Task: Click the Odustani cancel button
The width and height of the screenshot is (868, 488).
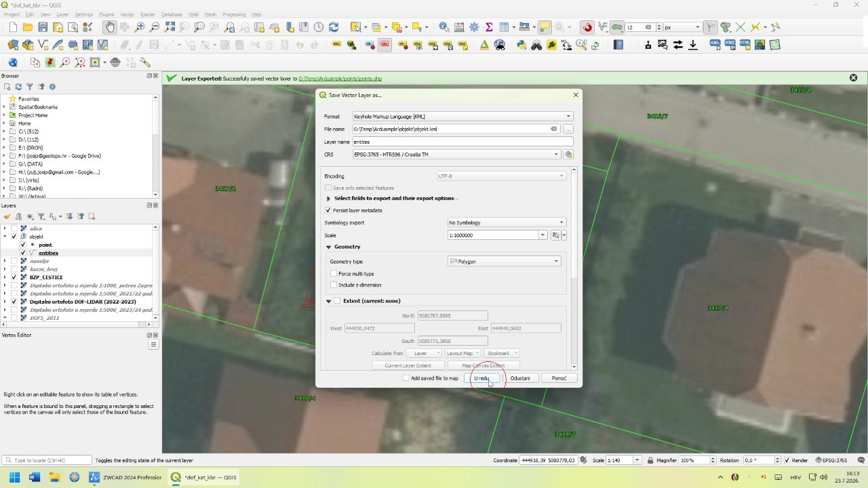Action: coord(520,378)
